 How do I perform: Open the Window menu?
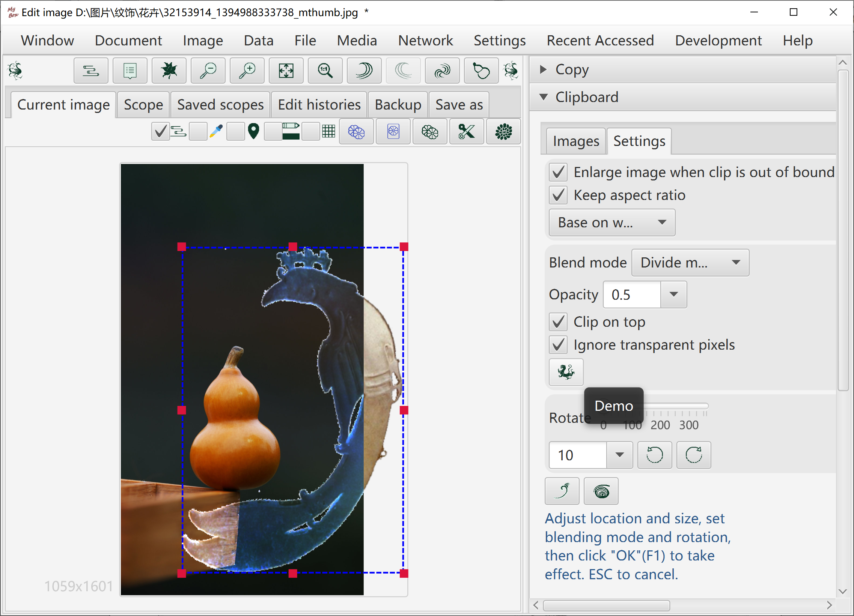(x=47, y=41)
